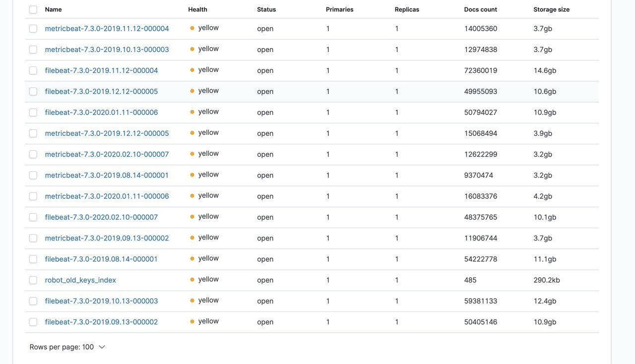Open index filebeat-7.3.0-2019.09.13-000002
635x364 pixels.
[101, 322]
